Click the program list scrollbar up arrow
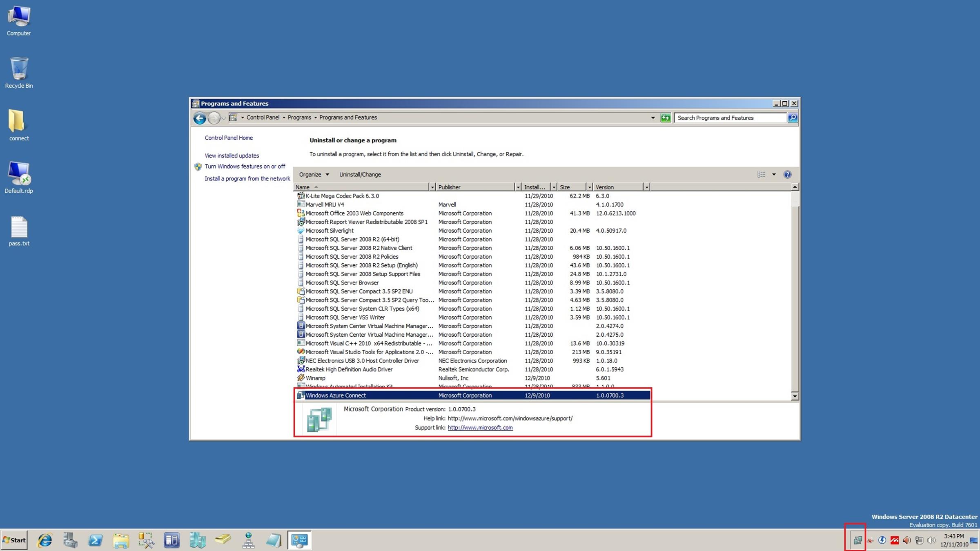The image size is (980, 551). pos(795,187)
